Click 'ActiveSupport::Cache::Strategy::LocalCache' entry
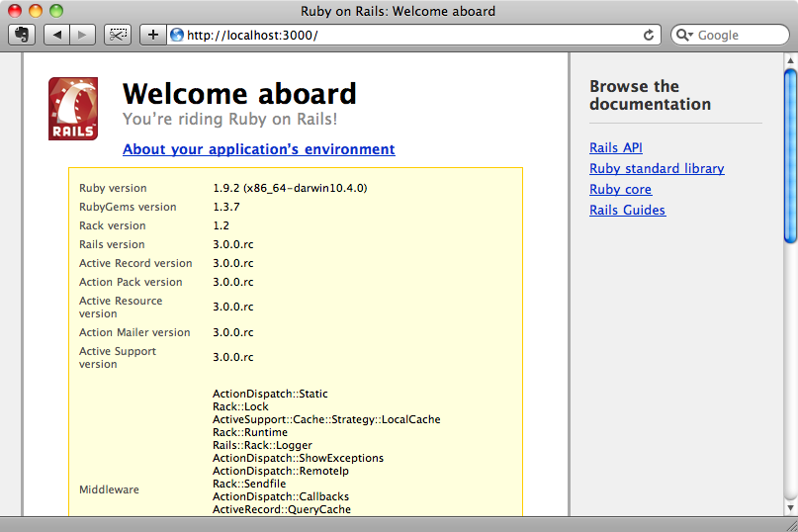Screen dimensions: 798x532 (326, 419)
